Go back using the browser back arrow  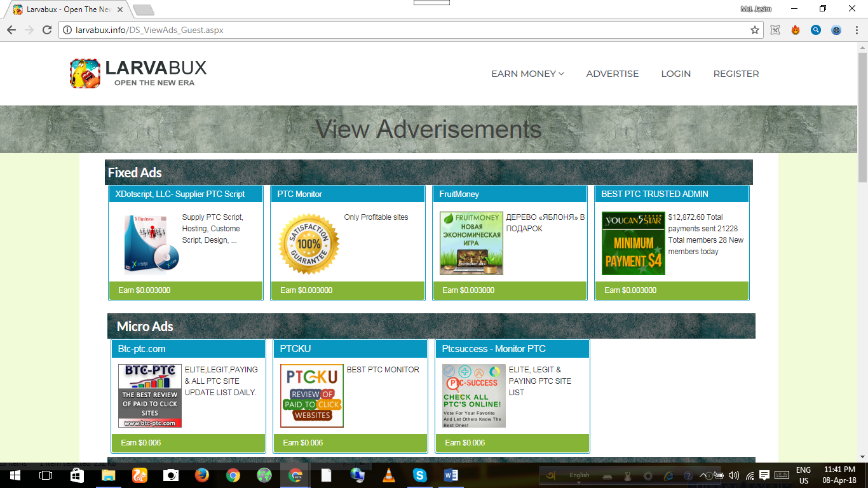coord(11,30)
